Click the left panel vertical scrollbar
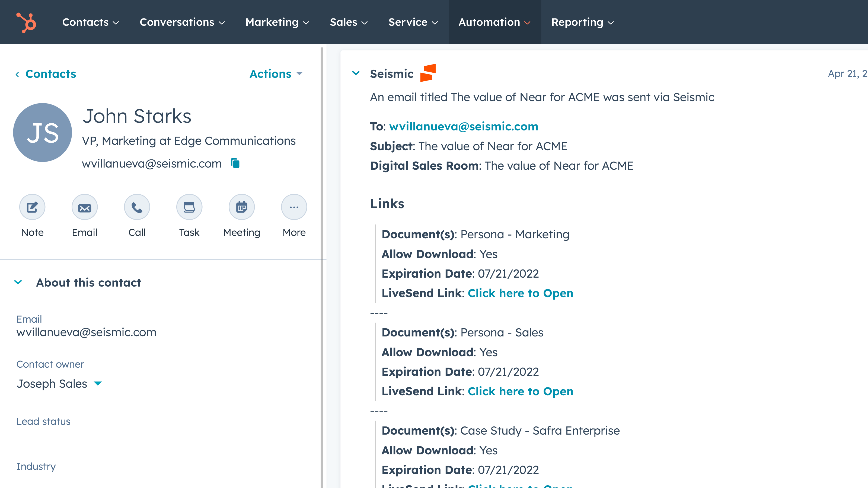 click(322, 268)
